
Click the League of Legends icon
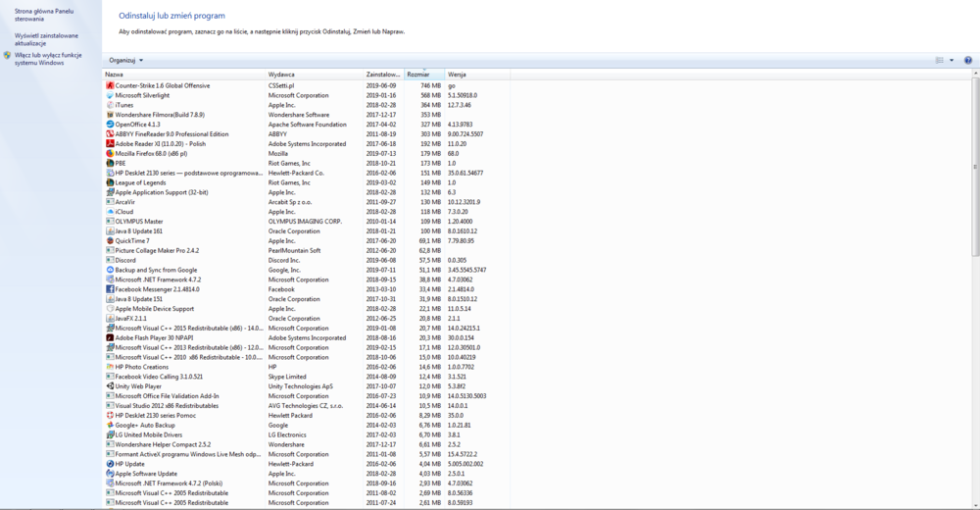pyautogui.click(x=110, y=182)
